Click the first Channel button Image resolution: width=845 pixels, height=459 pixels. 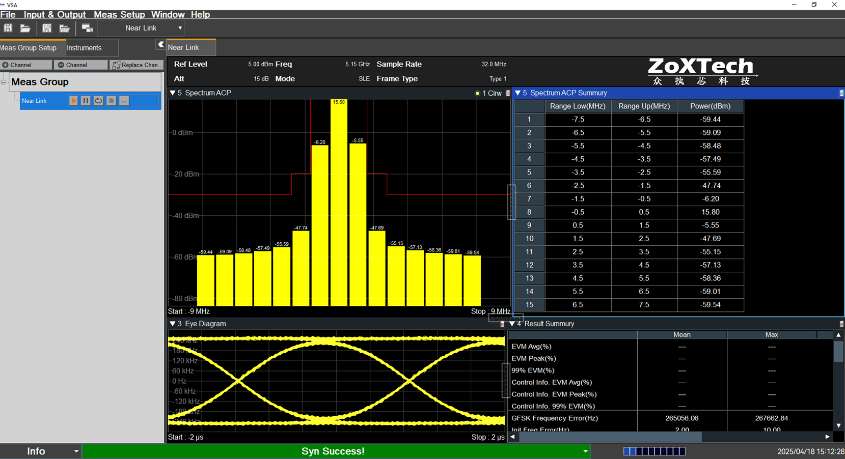(26, 65)
